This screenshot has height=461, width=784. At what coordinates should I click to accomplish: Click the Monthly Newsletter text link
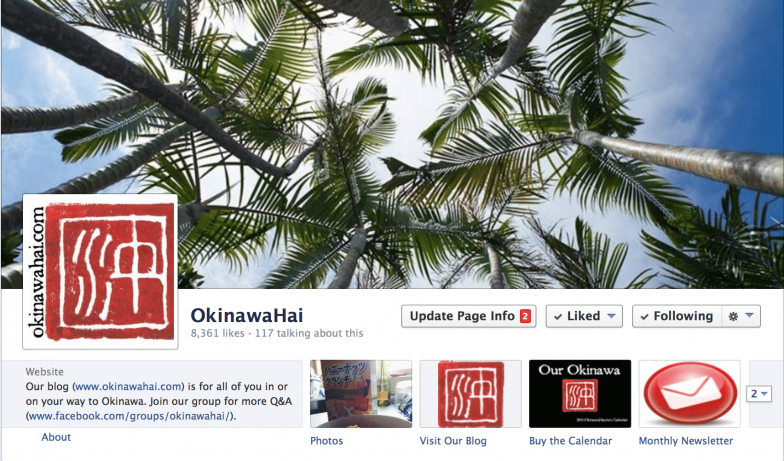pos(686,441)
